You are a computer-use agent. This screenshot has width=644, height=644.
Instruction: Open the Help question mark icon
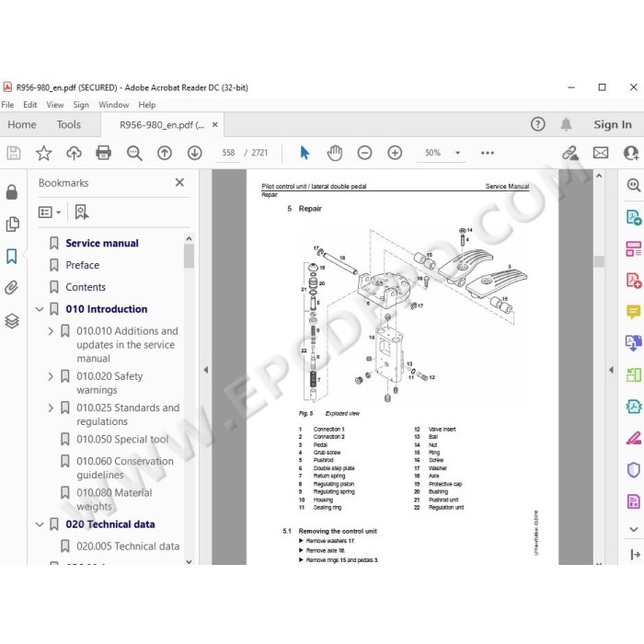pyautogui.click(x=537, y=124)
